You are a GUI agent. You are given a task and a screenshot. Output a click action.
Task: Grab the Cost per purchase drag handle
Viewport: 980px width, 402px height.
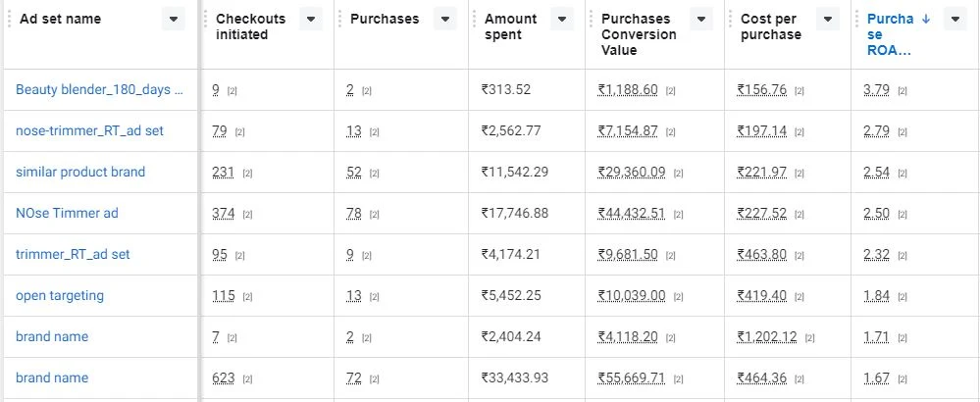pos(730,19)
